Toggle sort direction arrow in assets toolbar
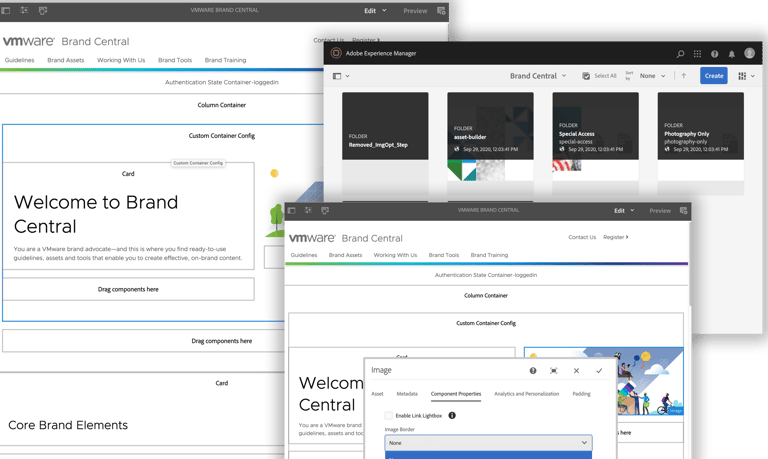This screenshot has width=768, height=459. pyautogui.click(x=684, y=75)
